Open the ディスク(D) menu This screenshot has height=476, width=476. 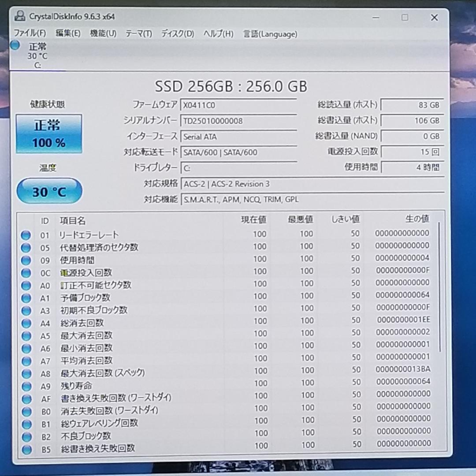177,33
